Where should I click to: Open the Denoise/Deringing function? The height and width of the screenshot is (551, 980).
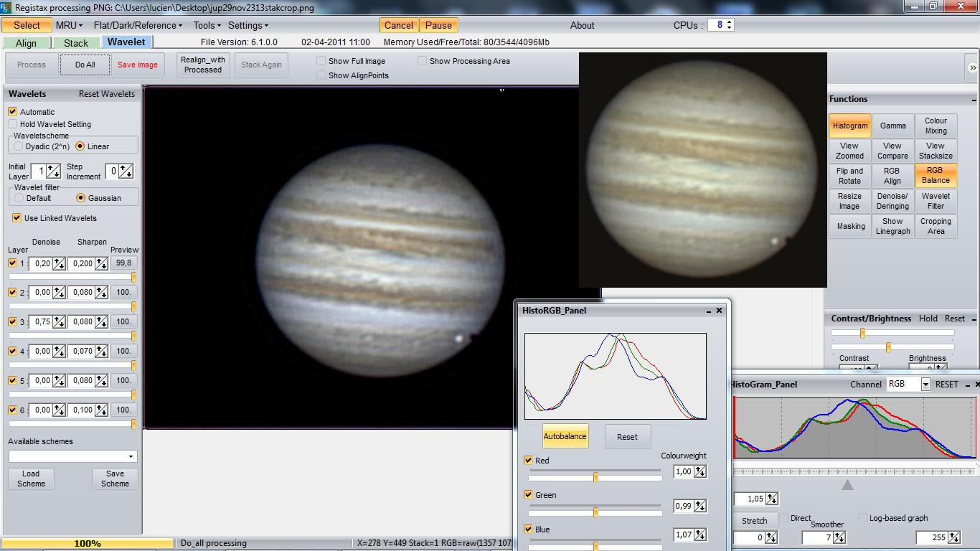pos(893,201)
